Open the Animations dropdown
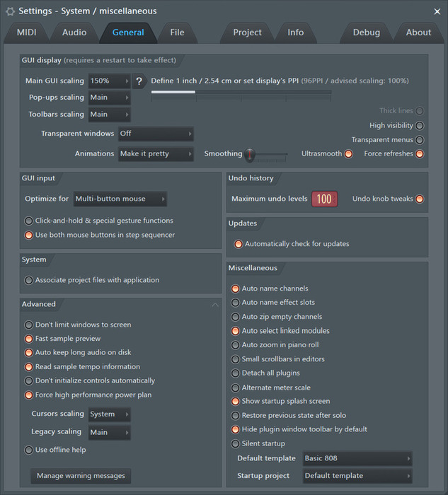The height and width of the screenshot is (495, 448). [156, 153]
